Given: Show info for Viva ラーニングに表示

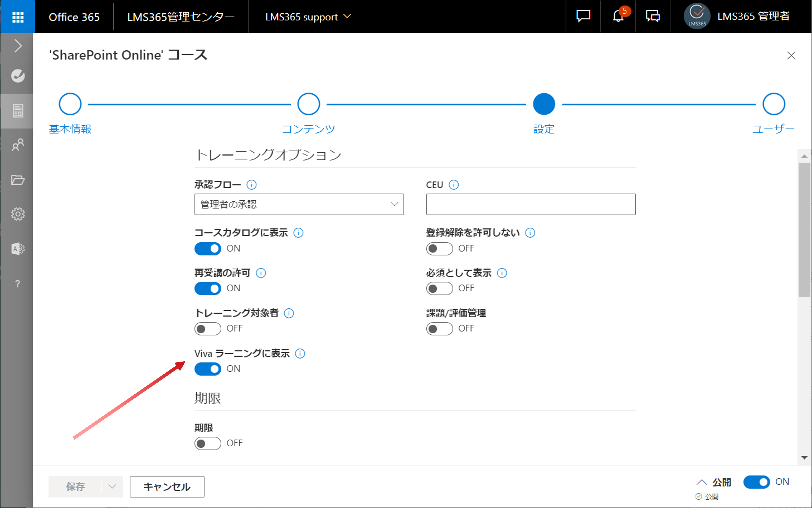Looking at the screenshot, I should pos(300,353).
